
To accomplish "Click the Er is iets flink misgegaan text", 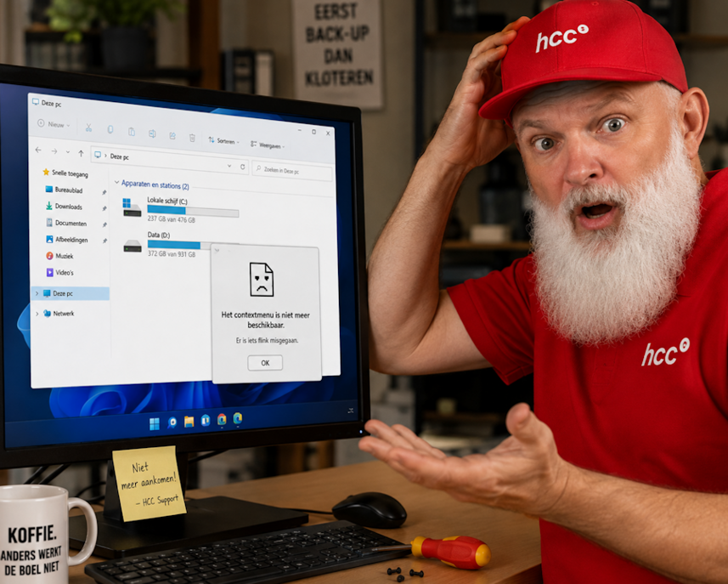I will coord(267,341).
